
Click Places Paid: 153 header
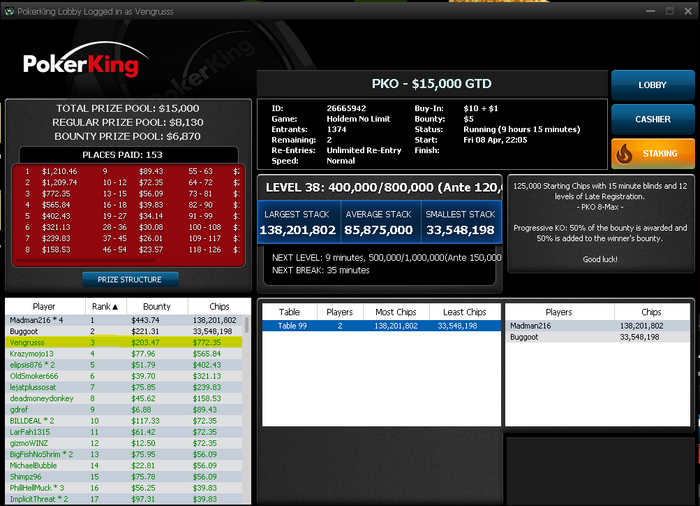click(x=122, y=155)
